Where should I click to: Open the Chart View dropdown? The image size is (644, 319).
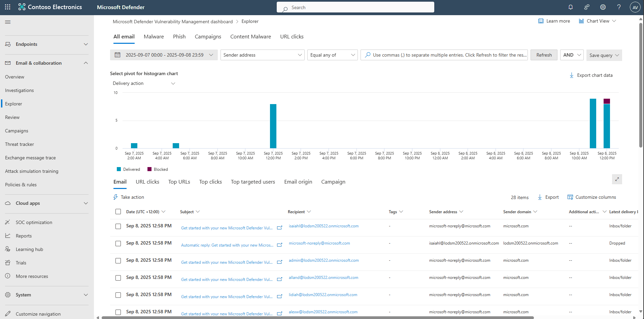point(598,21)
